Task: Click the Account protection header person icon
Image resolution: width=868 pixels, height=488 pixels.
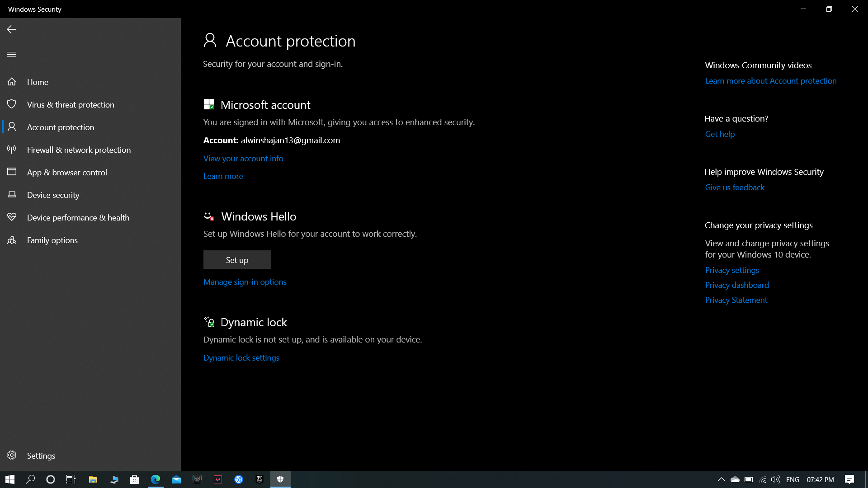Action: click(x=210, y=40)
